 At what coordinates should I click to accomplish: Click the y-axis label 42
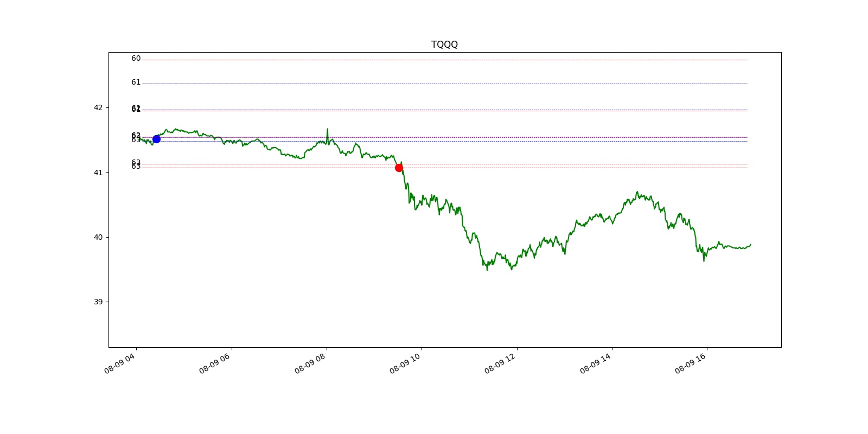click(x=98, y=107)
